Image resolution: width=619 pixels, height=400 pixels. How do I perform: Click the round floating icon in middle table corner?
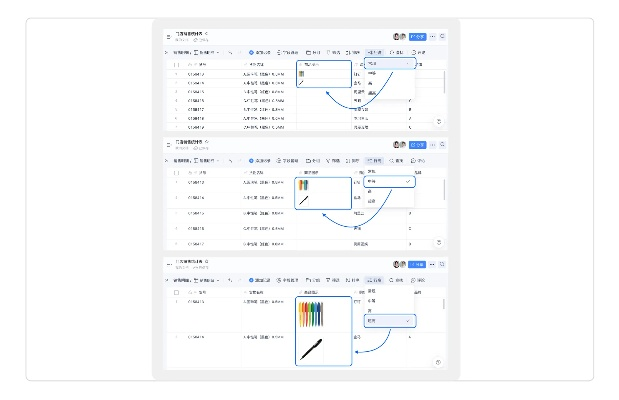click(x=439, y=241)
